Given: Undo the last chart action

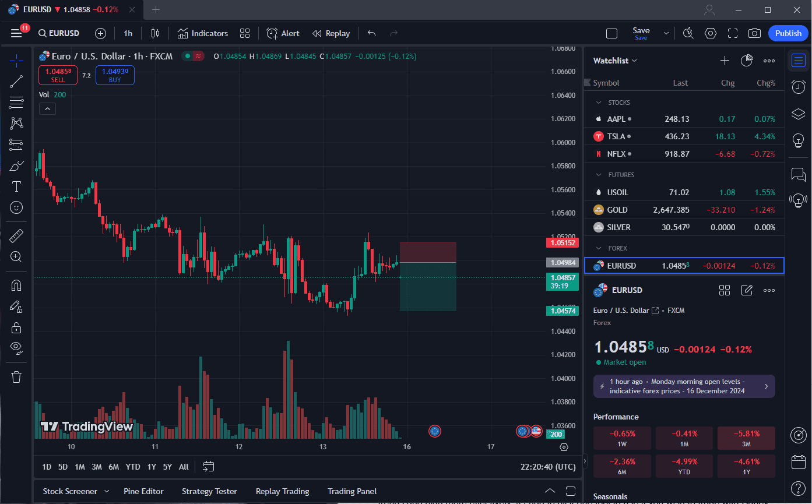Looking at the screenshot, I should [371, 33].
